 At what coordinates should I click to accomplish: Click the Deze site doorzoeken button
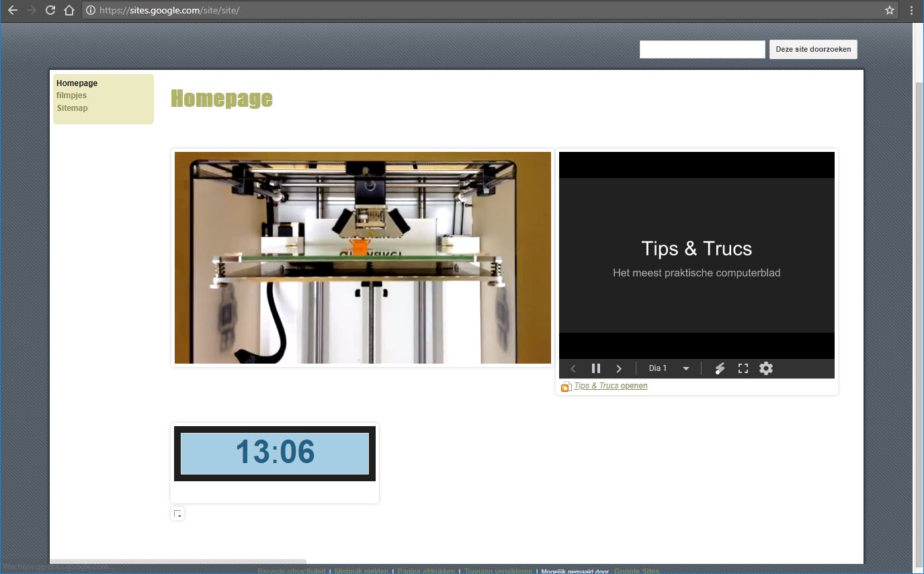click(x=813, y=49)
